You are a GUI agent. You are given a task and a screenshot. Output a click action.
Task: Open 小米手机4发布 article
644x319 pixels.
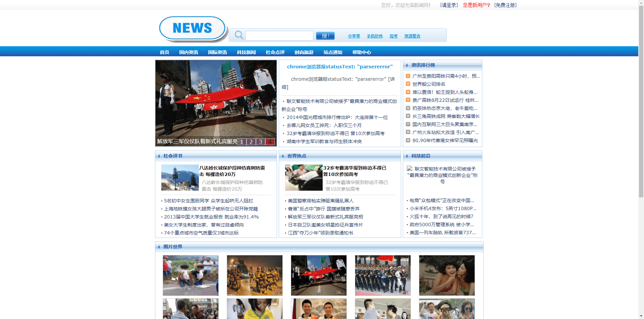click(x=443, y=208)
